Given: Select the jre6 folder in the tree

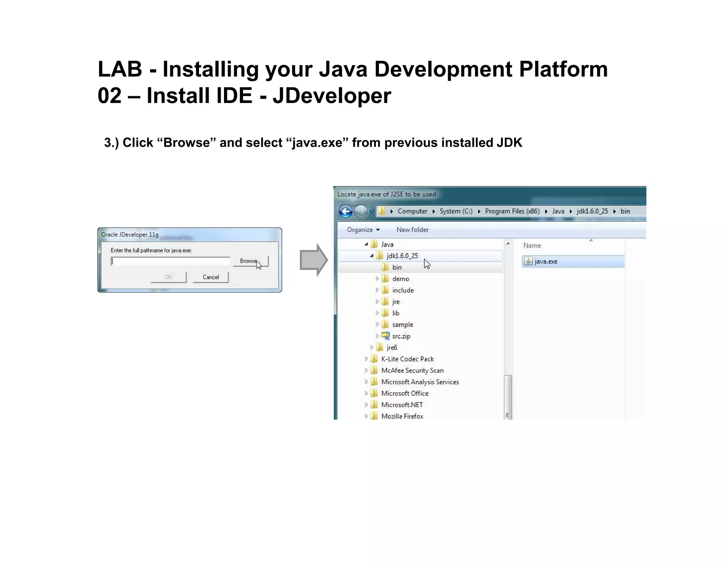Looking at the screenshot, I should pyautogui.click(x=392, y=347).
